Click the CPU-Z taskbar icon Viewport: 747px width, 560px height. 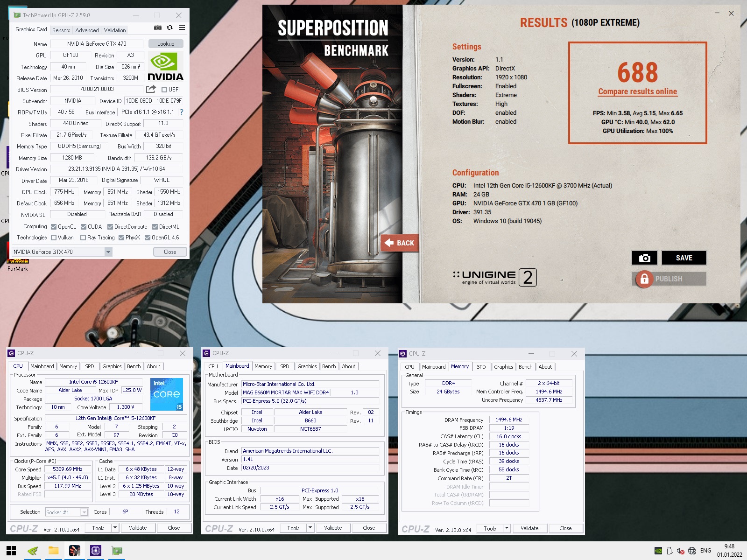click(96, 551)
